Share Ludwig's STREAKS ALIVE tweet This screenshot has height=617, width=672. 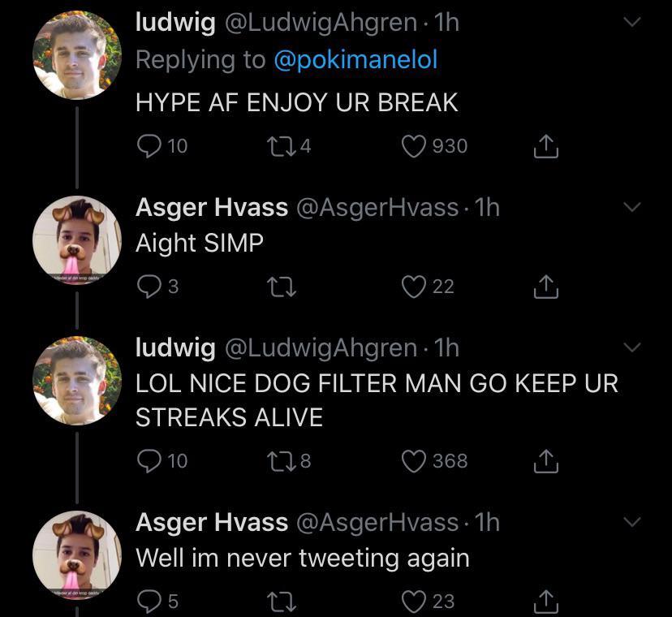(545, 460)
